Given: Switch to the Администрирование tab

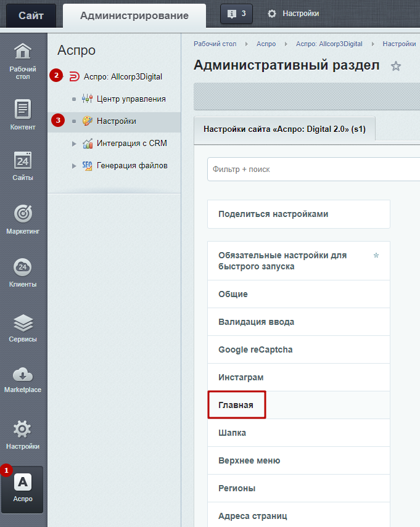Looking at the screenshot, I should (x=134, y=15).
